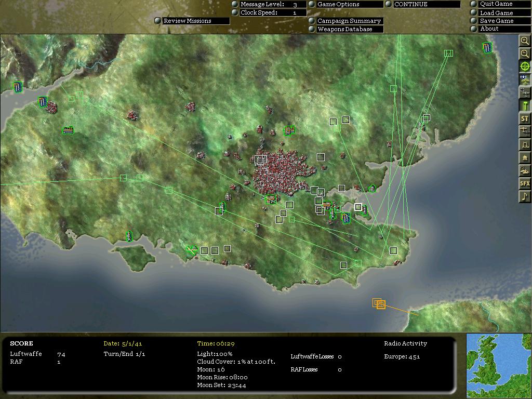Click Quit Game
The image size is (532, 399).
click(504, 4)
